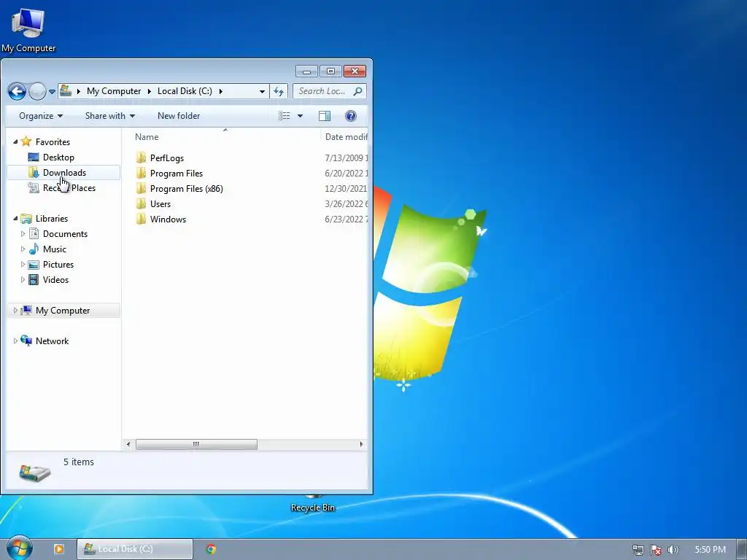
Task: Open the Organize menu
Action: coord(41,116)
